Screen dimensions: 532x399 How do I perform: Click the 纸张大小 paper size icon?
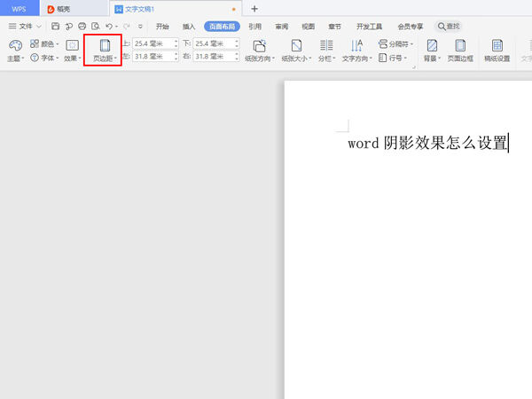point(297,45)
